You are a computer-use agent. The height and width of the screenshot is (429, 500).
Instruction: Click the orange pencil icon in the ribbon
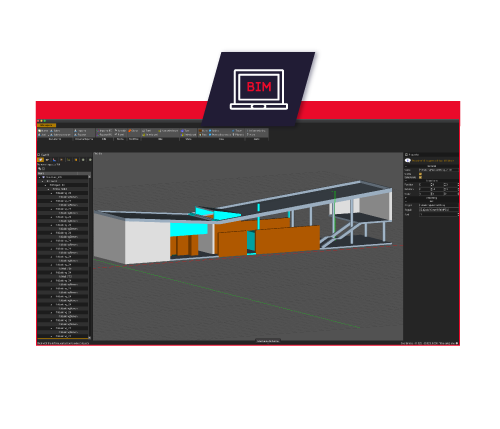coord(130,131)
